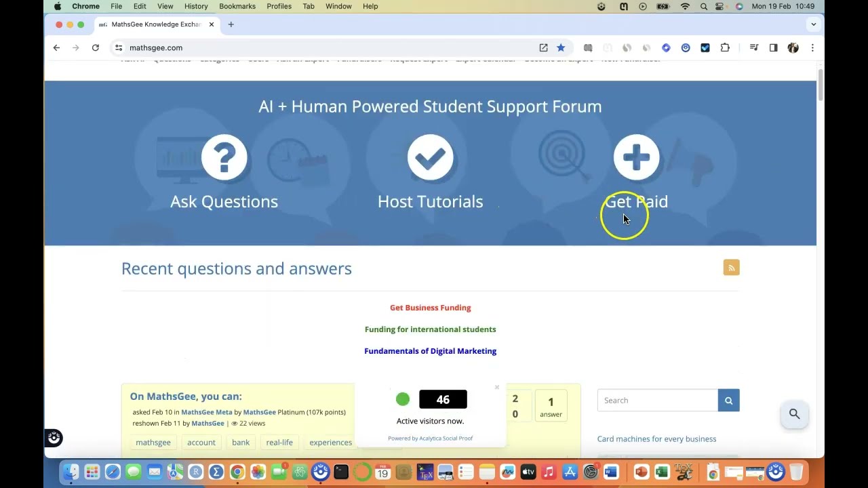Open Control Center in menu bar
Image resolution: width=868 pixels, height=488 pixels.
coord(720,6)
